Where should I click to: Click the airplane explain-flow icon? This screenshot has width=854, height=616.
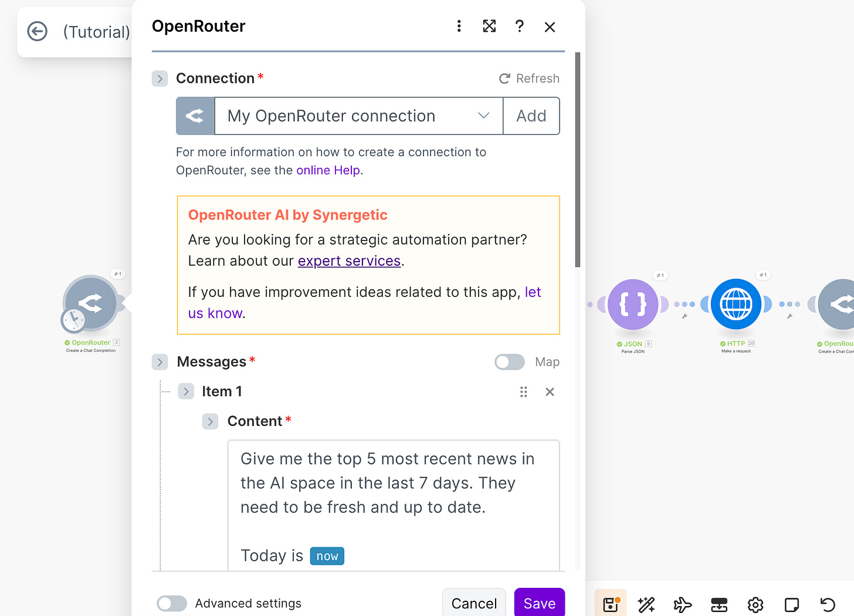click(683, 604)
